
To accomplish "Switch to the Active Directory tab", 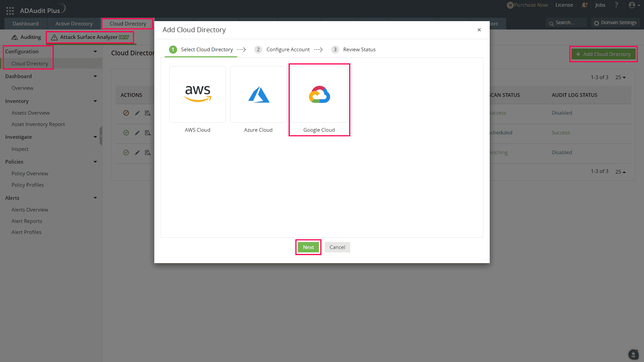I will 74,24.
